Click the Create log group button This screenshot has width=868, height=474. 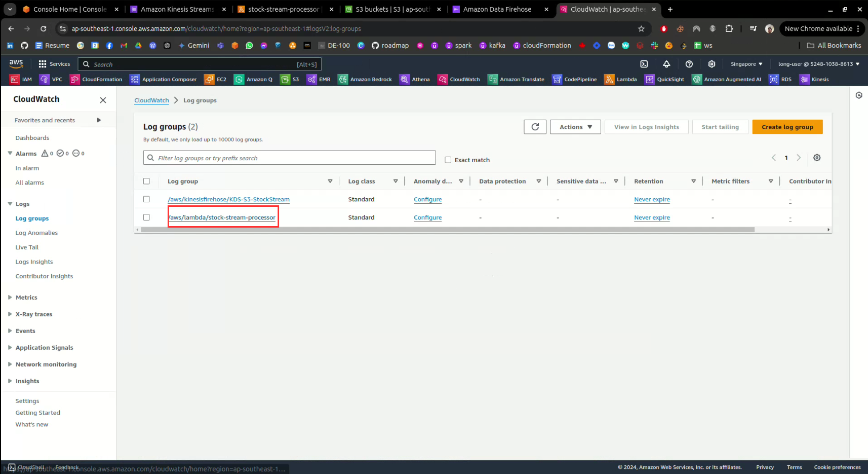(x=787, y=127)
